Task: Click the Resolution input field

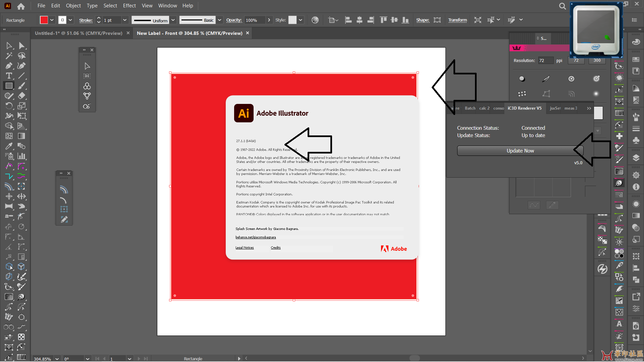Action: pos(546,61)
